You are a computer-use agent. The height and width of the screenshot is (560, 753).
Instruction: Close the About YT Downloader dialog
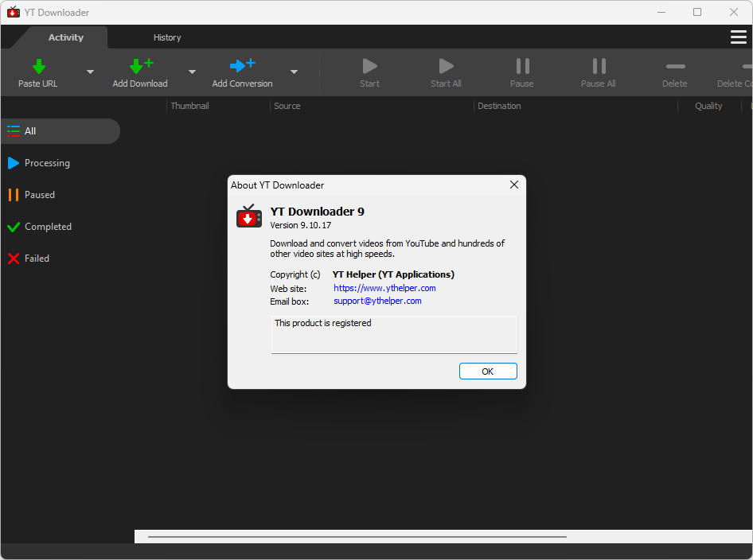click(x=514, y=185)
